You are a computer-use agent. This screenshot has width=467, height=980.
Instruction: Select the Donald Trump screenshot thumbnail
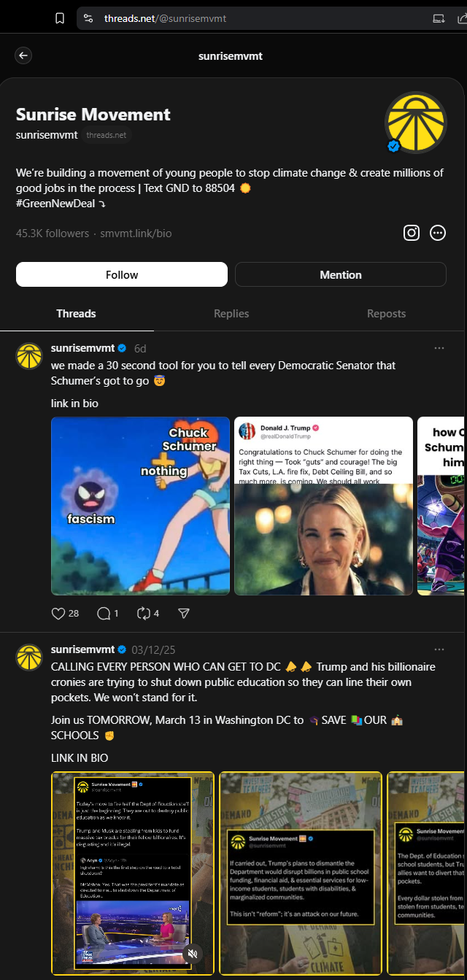(323, 505)
